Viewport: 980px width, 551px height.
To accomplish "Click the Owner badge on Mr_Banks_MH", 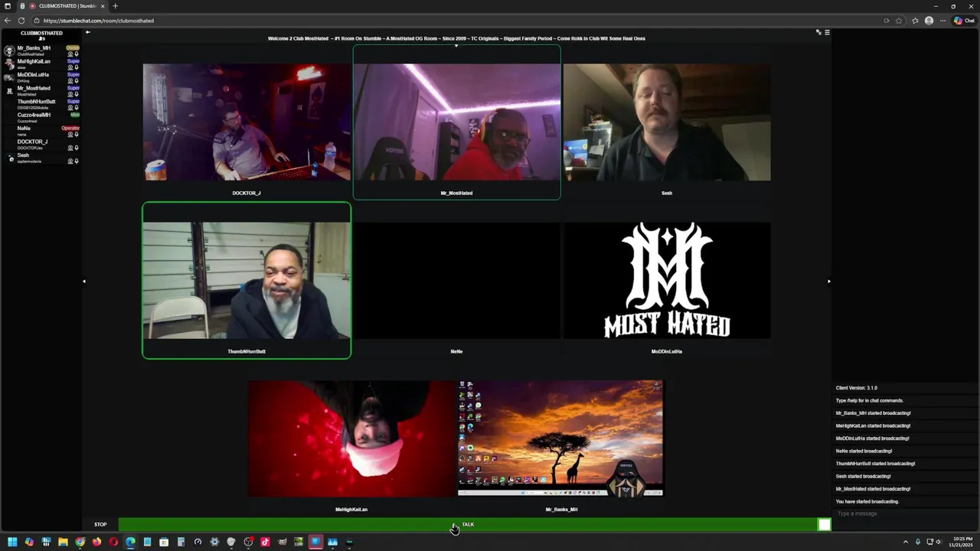I will [73, 47].
